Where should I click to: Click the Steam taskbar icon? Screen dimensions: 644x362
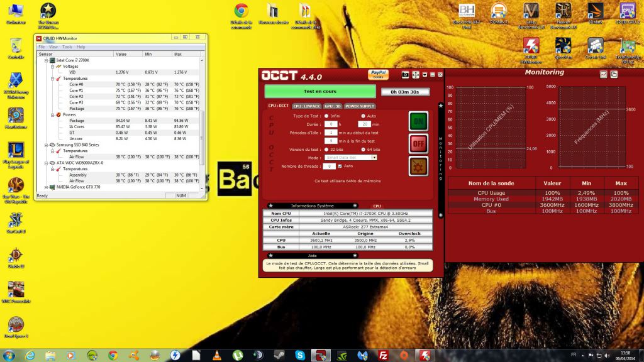[x=279, y=355]
